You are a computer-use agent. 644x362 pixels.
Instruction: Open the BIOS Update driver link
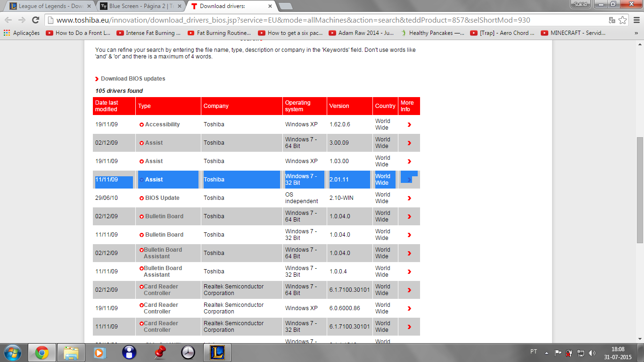click(162, 198)
